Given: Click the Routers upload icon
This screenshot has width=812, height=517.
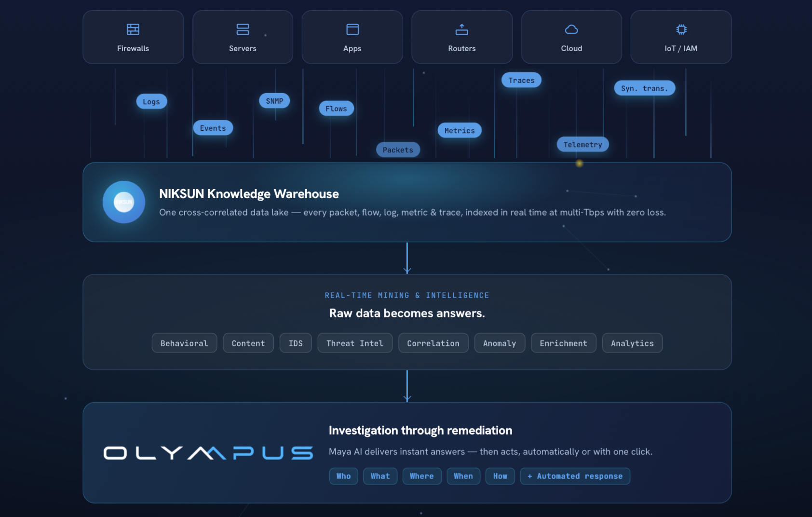Looking at the screenshot, I should click(462, 29).
